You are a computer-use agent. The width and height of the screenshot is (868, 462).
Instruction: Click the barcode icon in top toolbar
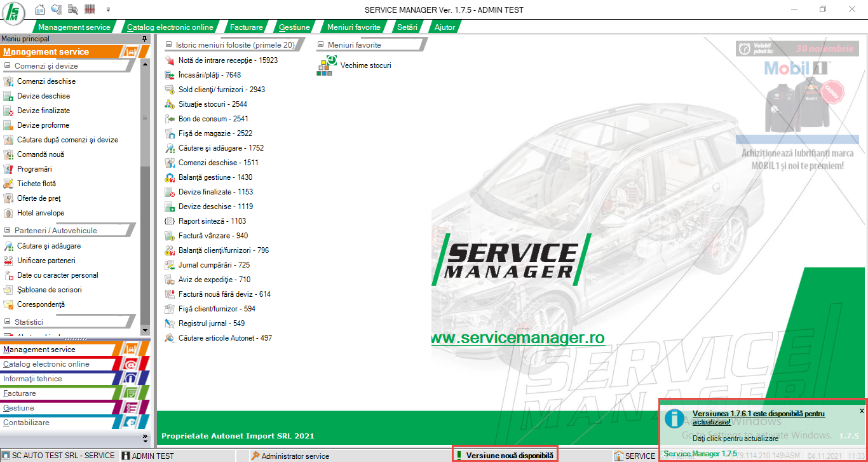pyautogui.click(x=90, y=10)
